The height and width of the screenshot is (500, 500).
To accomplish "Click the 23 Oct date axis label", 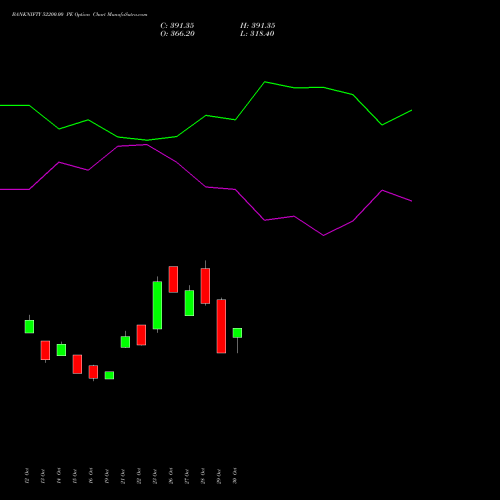I will pyautogui.click(x=155, y=476).
